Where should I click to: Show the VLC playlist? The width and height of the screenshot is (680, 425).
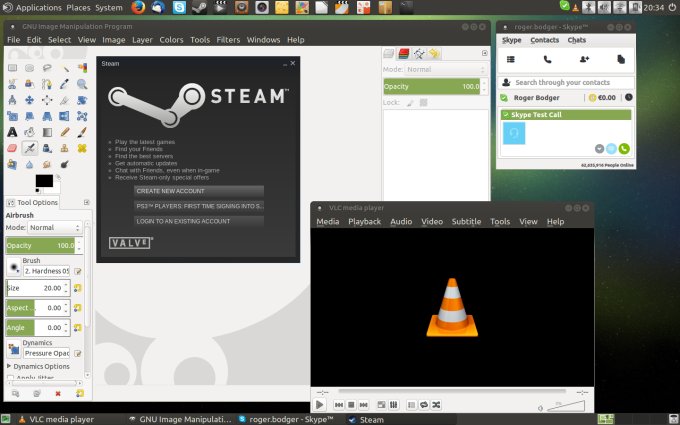tap(411, 405)
